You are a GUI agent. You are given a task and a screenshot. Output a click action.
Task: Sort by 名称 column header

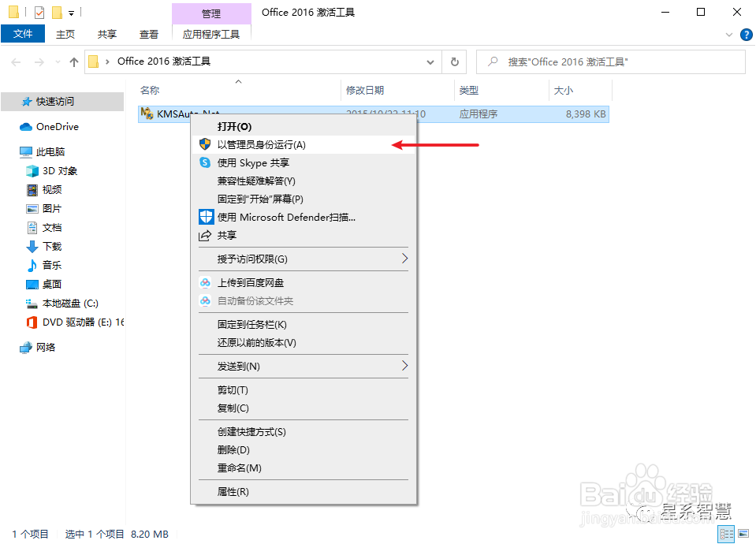239,90
